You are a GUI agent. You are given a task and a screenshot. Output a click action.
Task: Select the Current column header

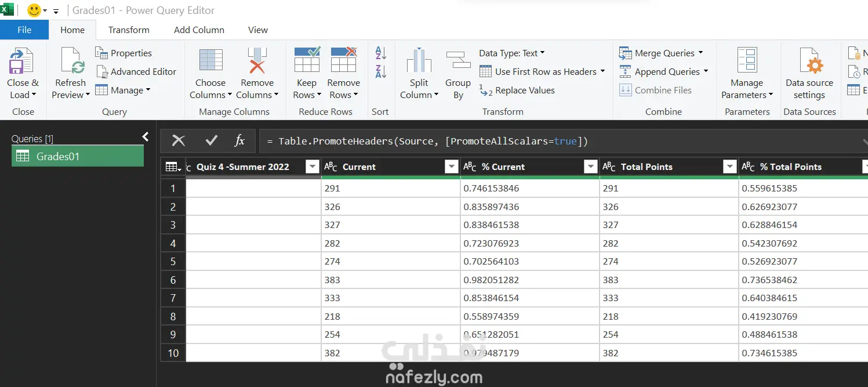click(391, 167)
